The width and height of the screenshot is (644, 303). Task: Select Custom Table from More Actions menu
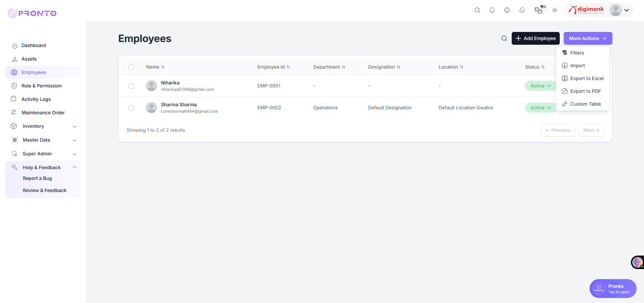585,104
